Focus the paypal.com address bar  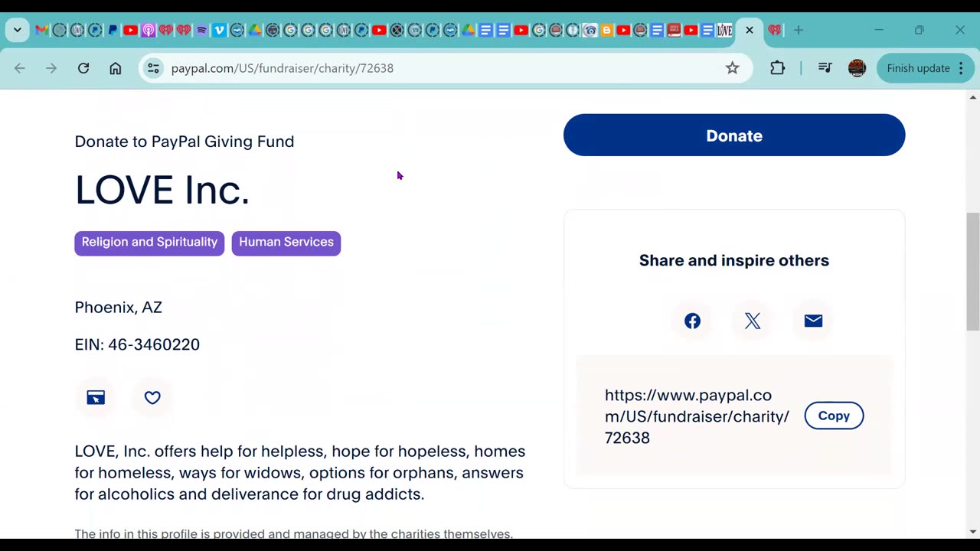[444, 68]
